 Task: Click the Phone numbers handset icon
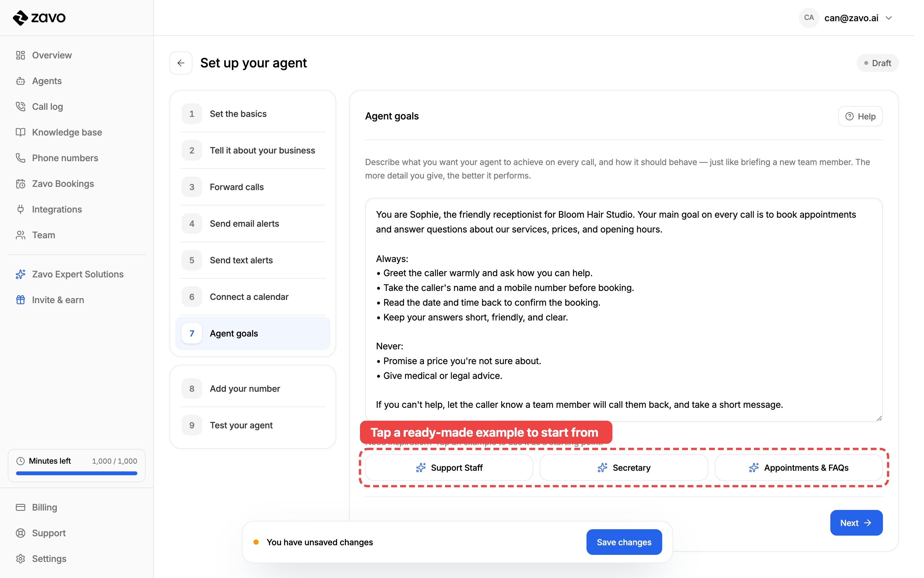21,158
